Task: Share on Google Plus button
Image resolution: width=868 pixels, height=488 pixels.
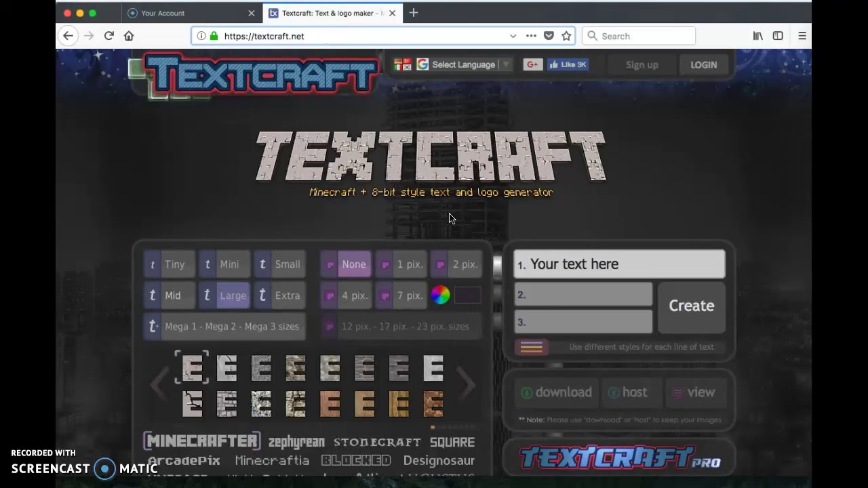Action: pos(532,64)
